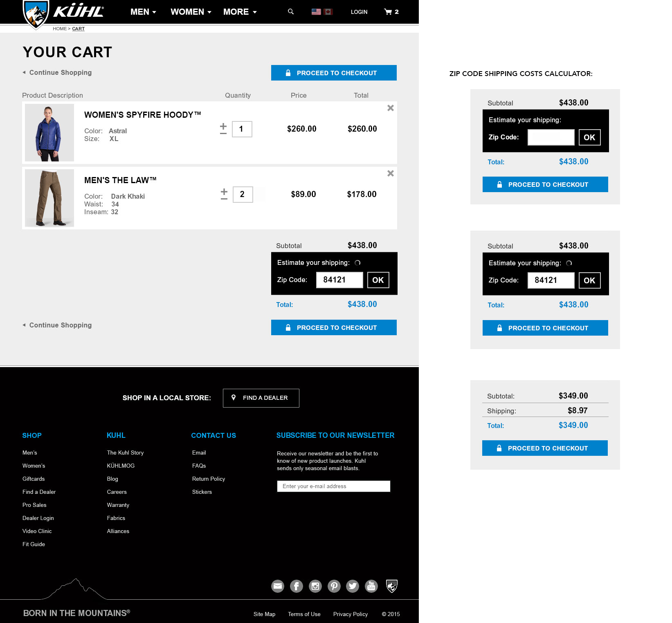Open KÜHLMOG footer link

[121, 466]
